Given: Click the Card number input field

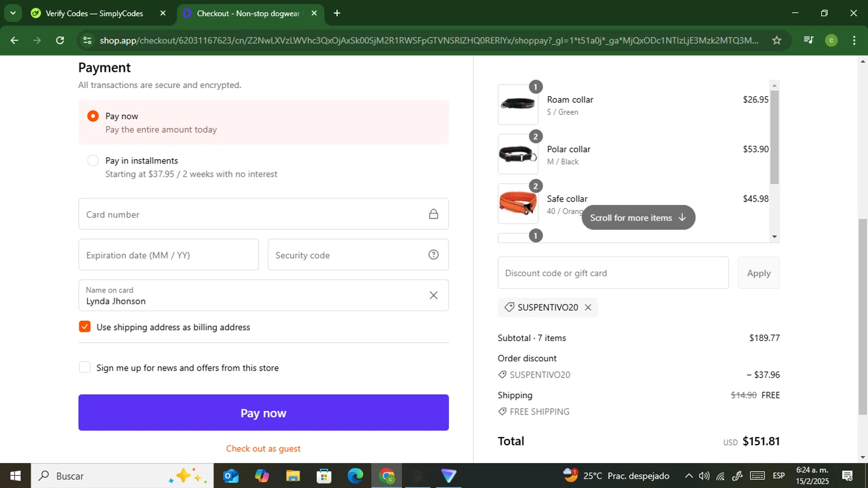Looking at the screenshot, I should click(263, 214).
